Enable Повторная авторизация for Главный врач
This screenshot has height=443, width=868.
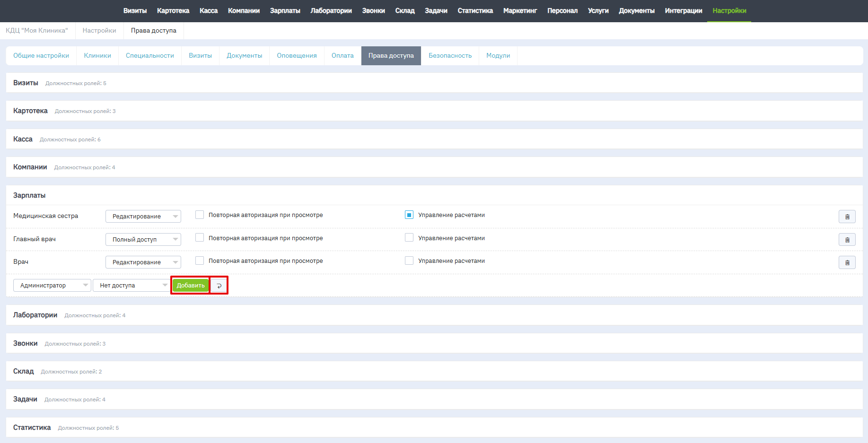point(200,238)
